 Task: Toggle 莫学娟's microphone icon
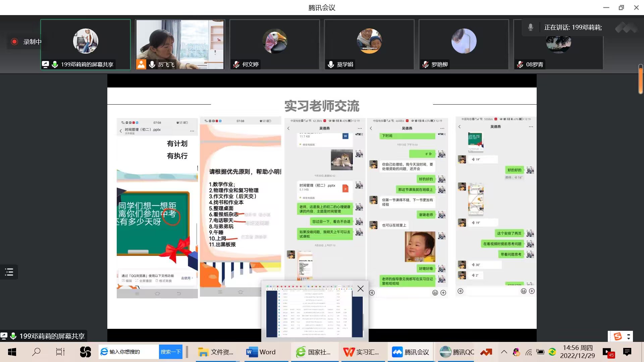331,64
